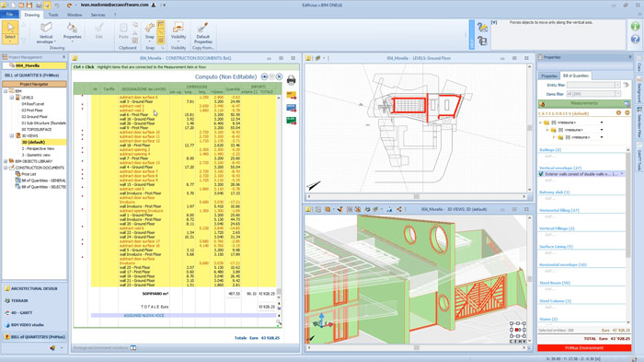Screen dimensions: 644x362
Task: Click the share icon in 3D view toolbar
Action: click(x=399, y=209)
